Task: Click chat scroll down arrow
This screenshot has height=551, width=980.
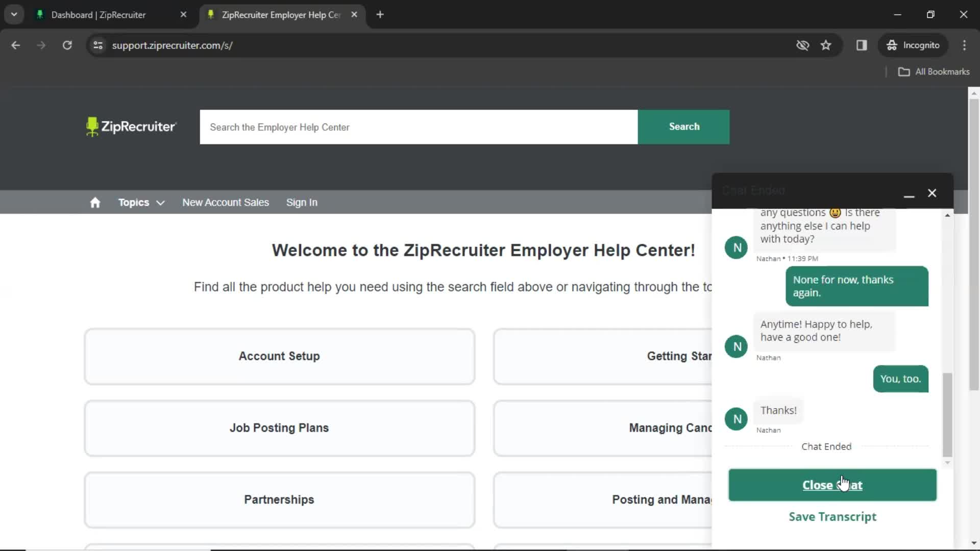Action: click(947, 463)
